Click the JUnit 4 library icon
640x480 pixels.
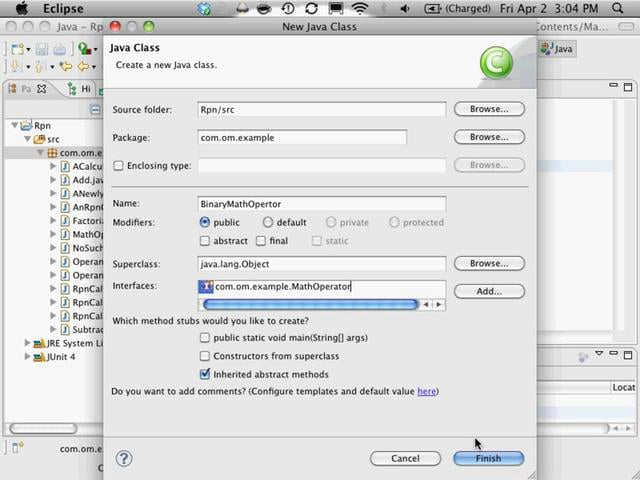(x=39, y=357)
